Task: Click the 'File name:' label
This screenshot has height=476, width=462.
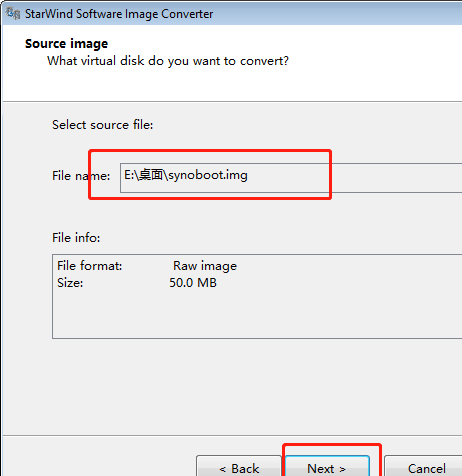Action: (81, 176)
